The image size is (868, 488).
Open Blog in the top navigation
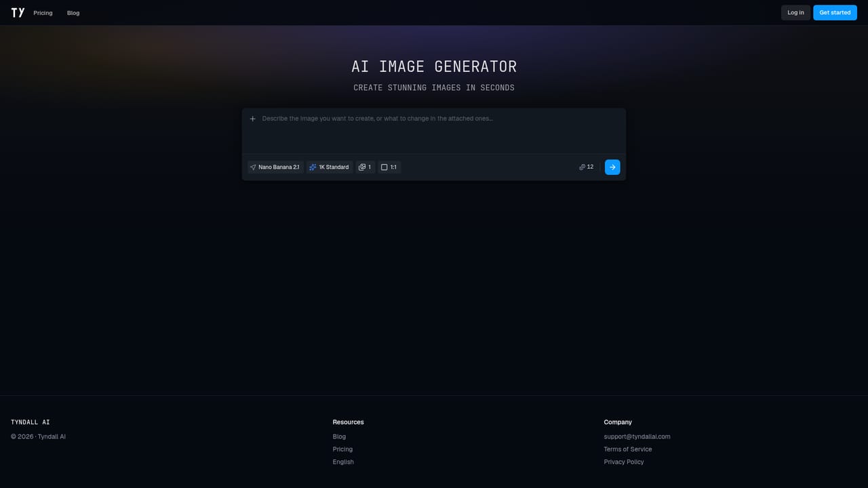pos(73,13)
